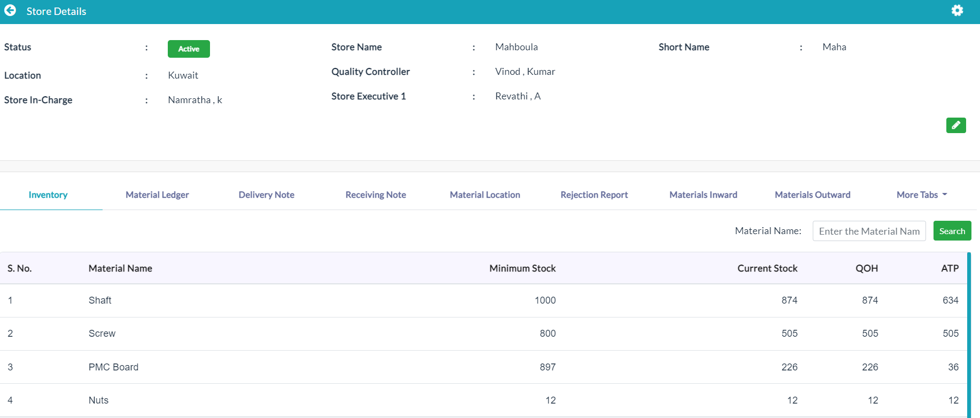Image resolution: width=980 pixels, height=418 pixels.
Task: Click the back arrow icon
Action: 10,11
